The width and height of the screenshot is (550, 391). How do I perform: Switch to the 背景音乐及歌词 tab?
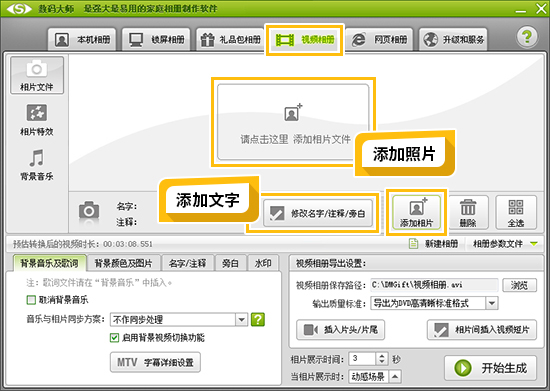click(49, 263)
